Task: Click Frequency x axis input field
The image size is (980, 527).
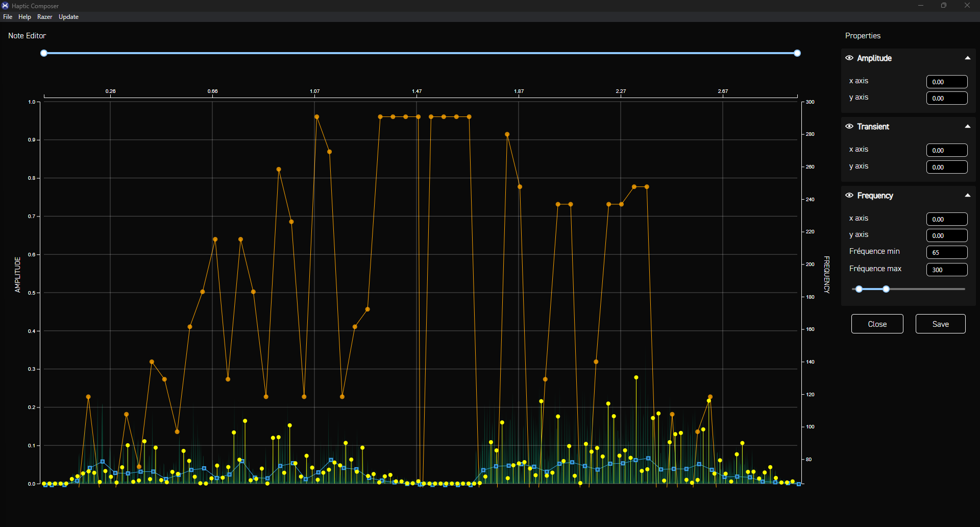Action: 947,219
